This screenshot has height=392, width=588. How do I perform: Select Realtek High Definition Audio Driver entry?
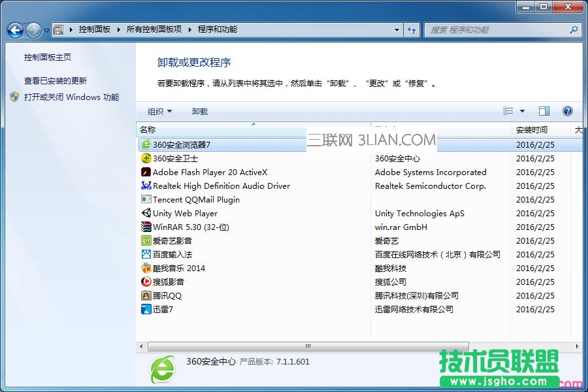pyautogui.click(x=221, y=186)
